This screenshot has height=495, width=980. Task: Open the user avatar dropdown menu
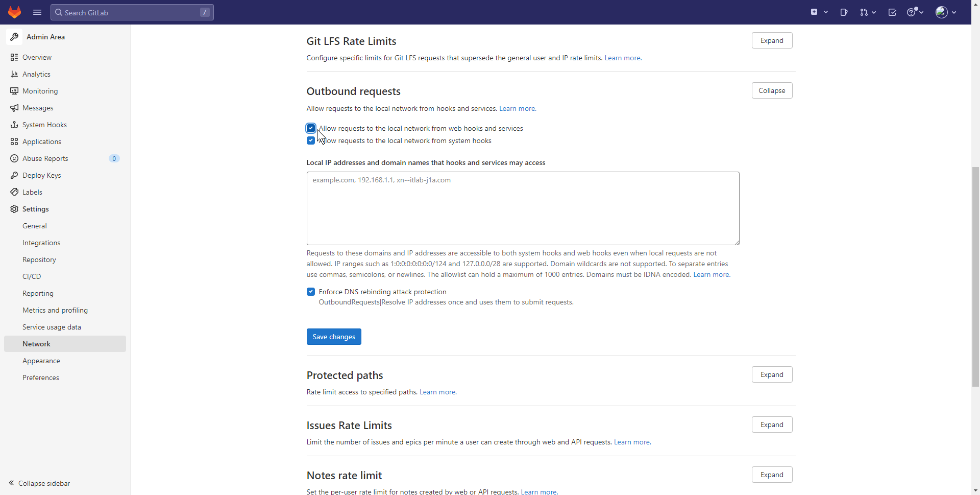point(945,12)
